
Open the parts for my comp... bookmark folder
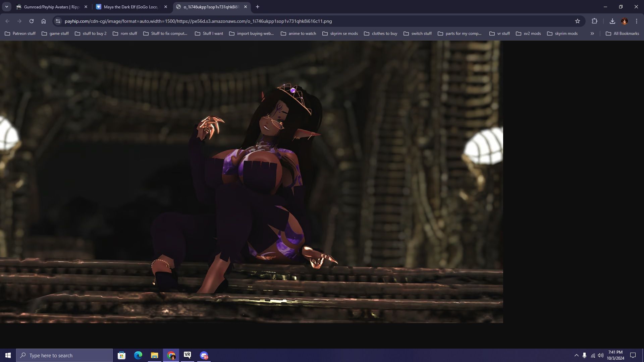tap(460, 34)
